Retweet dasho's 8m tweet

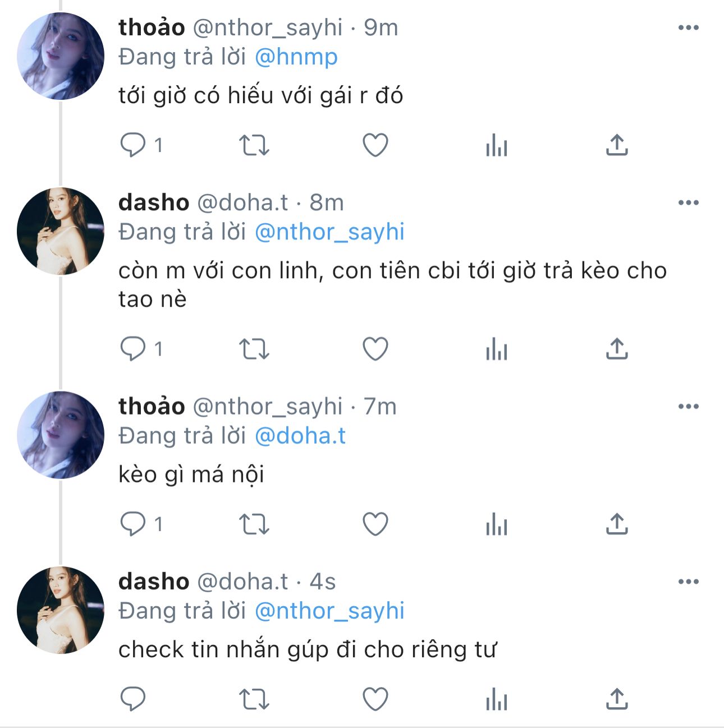[x=254, y=349]
